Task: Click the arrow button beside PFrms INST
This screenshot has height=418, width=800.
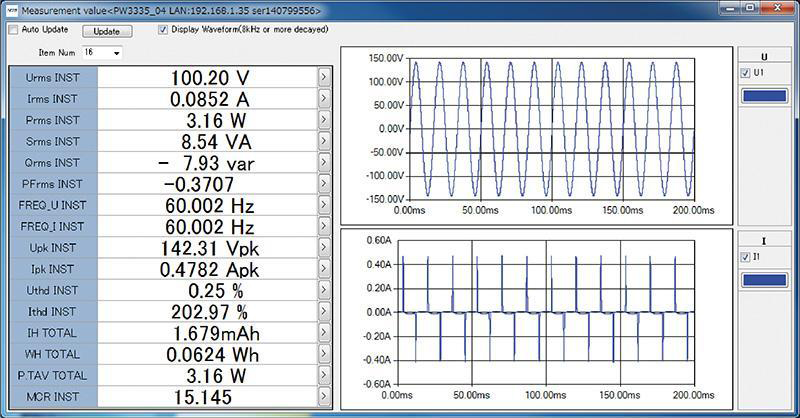Action: coord(324,184)
